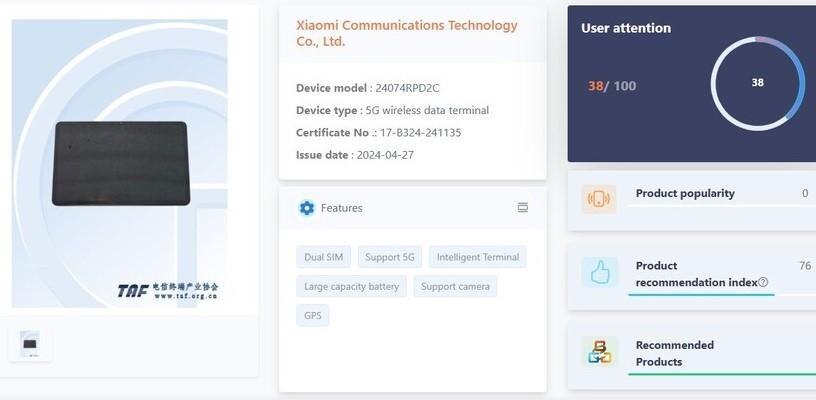Click the GPS feature tag

point(312,315)
